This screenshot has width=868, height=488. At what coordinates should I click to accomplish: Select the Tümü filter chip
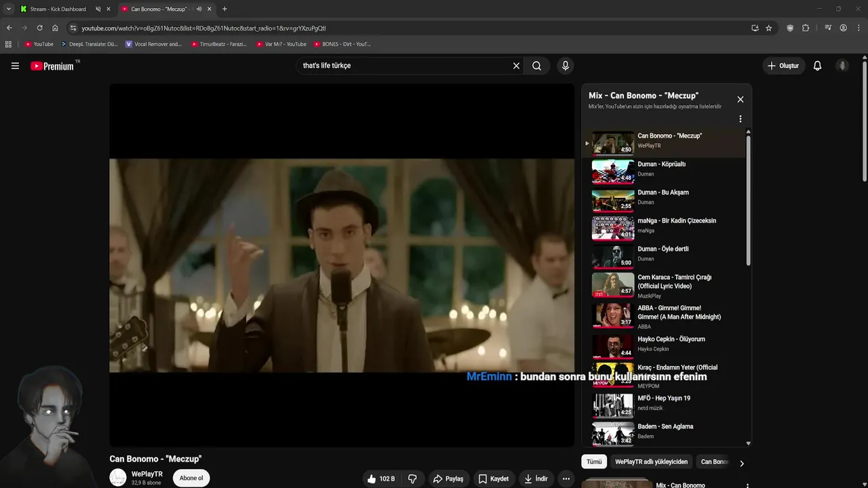(594, 462)
